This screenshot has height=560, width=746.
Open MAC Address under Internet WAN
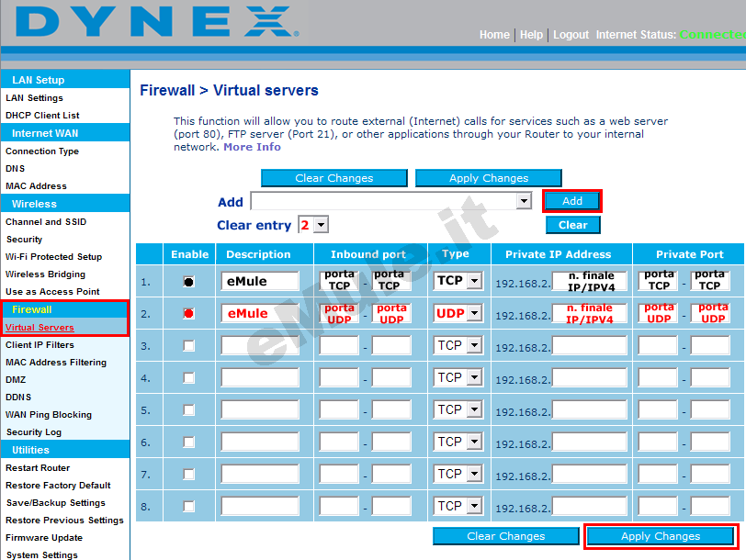[36, 186]
